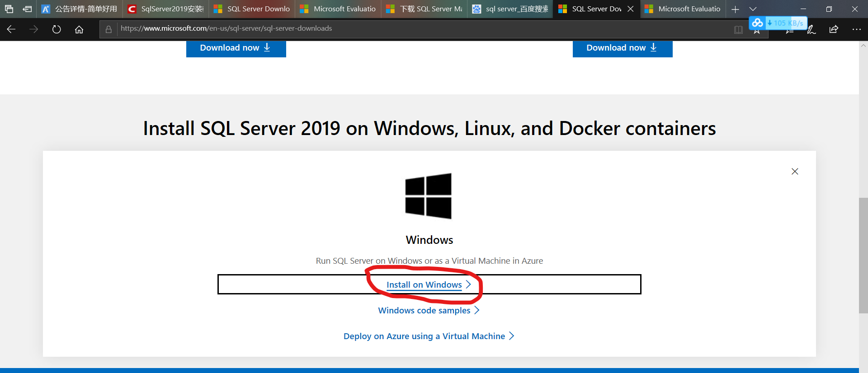
Task: Show tab previews chevron
Action: (753, 9)
